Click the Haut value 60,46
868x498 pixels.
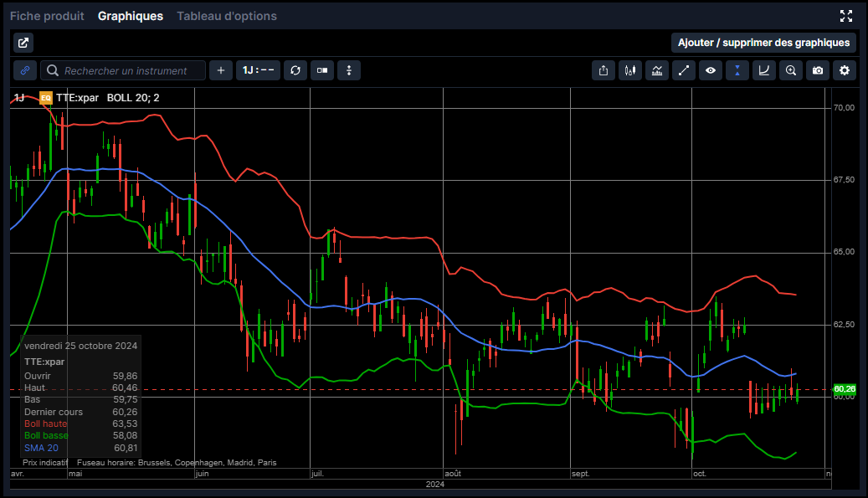[x=125, y=388]
